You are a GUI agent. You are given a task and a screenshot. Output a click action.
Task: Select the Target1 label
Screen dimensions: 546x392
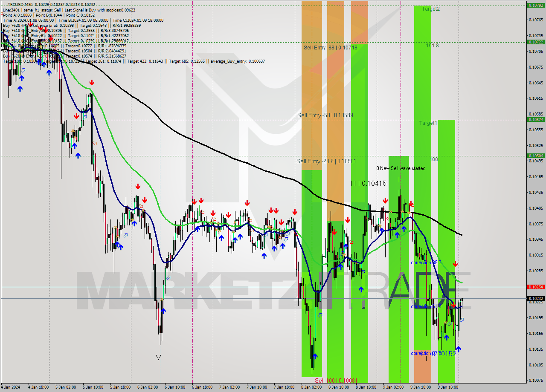(x=428, y=123)
